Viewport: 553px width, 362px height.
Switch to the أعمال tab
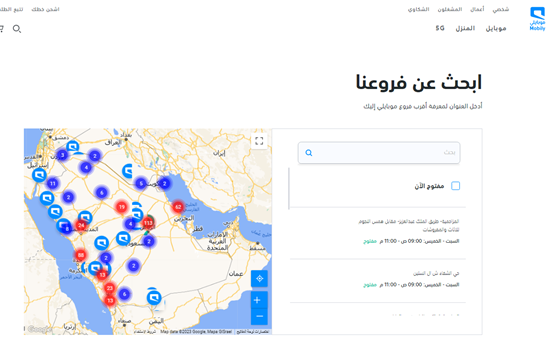coord(477,9)
